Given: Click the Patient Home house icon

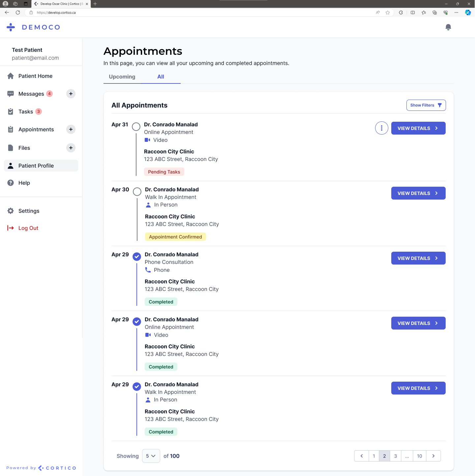Looking at the screenshot, I should point(11,76).
